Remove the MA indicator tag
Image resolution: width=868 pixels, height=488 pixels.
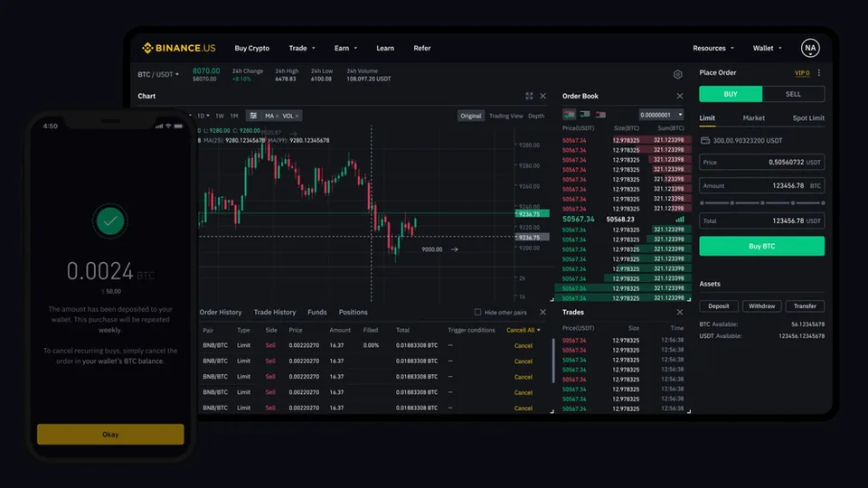(278, 117)
